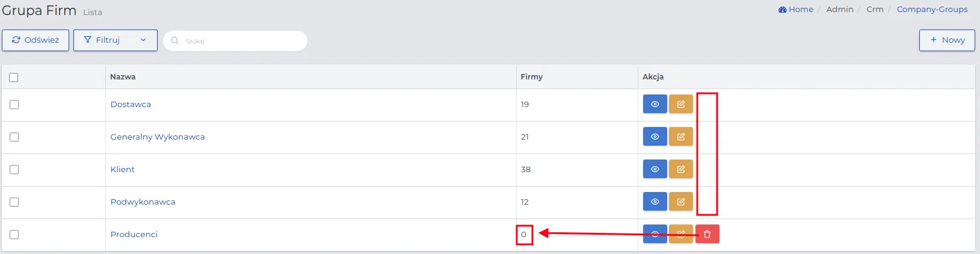Image resolution: width=980 pixels, height=254 pixels.
Task: Select the Dostawca row checkbox
Action: 14,105
